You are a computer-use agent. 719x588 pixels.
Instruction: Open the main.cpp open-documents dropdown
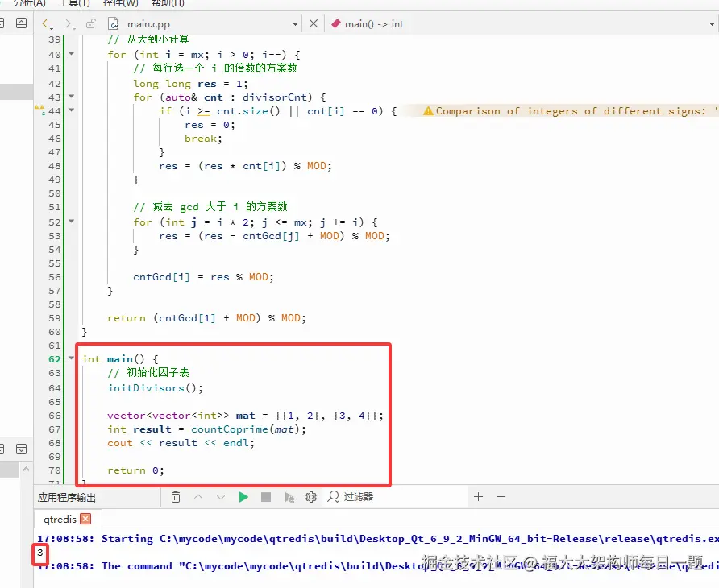295,24
